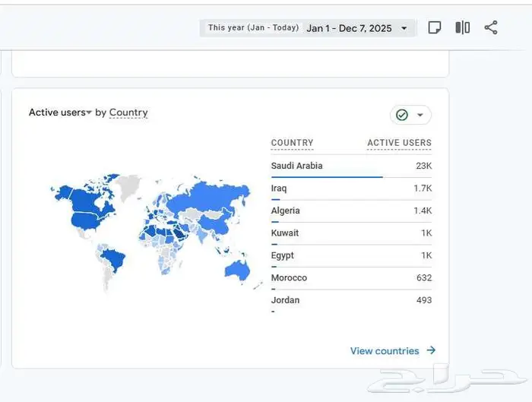Open the View countries link
The image size is (532, 402).
click(x=385, y=351)
